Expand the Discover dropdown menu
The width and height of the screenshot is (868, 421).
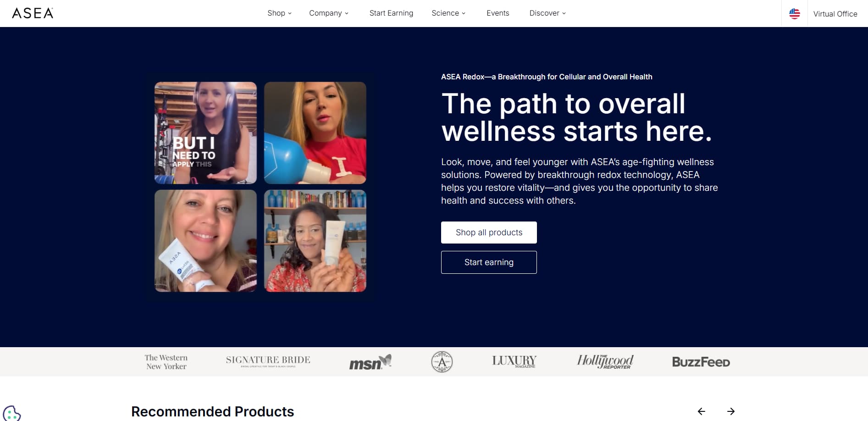tap(547, 13)
